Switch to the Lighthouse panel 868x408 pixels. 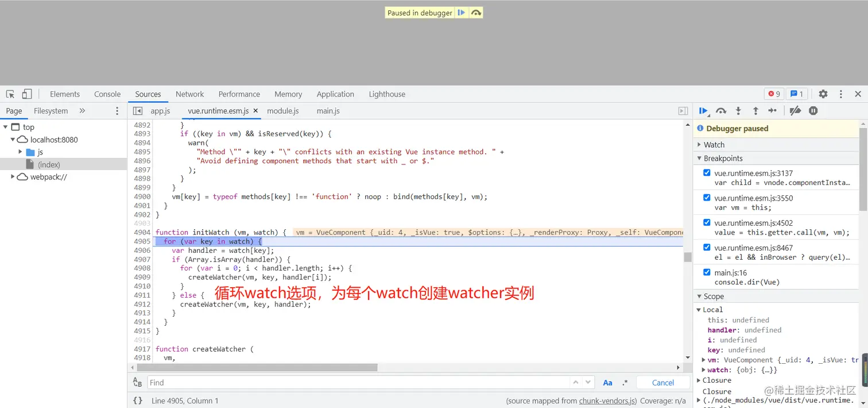point(387,94)
